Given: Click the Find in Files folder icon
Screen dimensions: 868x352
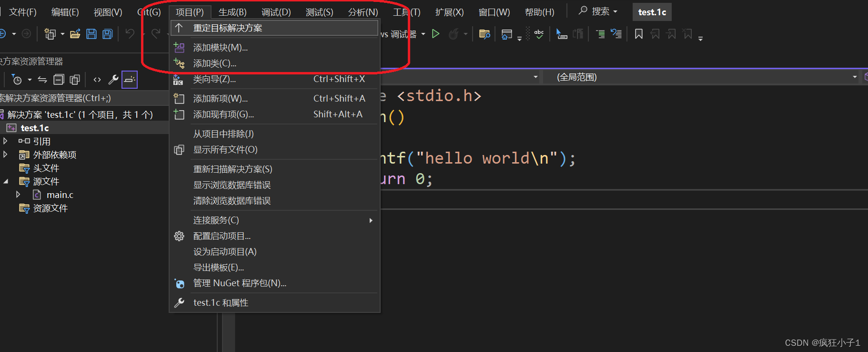Looking at the screenshot, I should click(484, 34).
